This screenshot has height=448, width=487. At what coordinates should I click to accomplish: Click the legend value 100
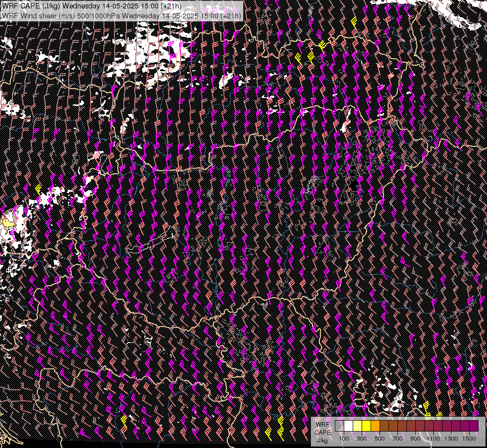pos(344,439)
